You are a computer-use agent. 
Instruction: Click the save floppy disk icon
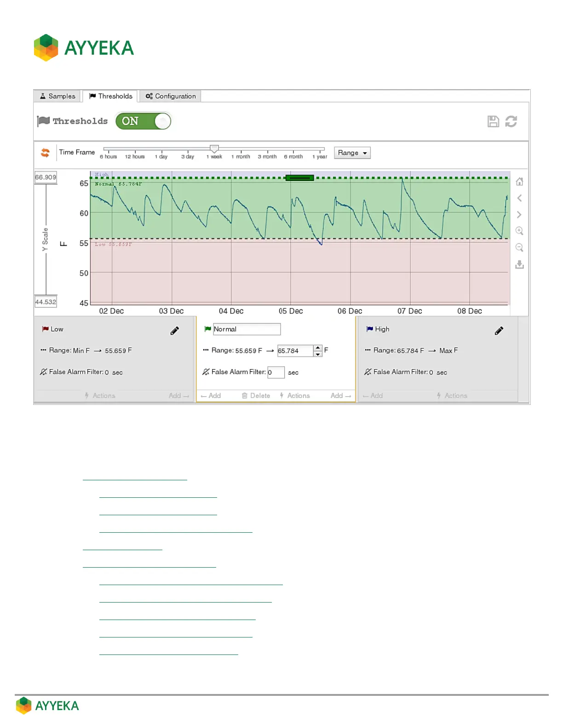pos(493,121)
